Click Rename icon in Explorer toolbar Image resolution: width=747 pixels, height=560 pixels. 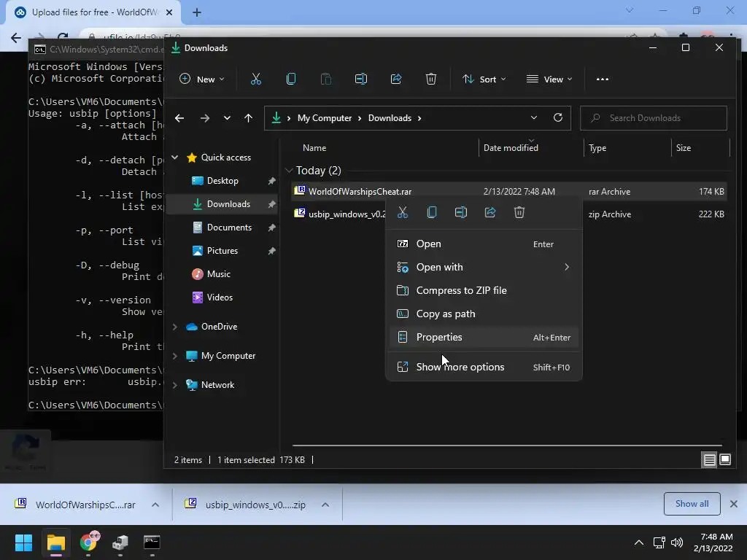361,79
